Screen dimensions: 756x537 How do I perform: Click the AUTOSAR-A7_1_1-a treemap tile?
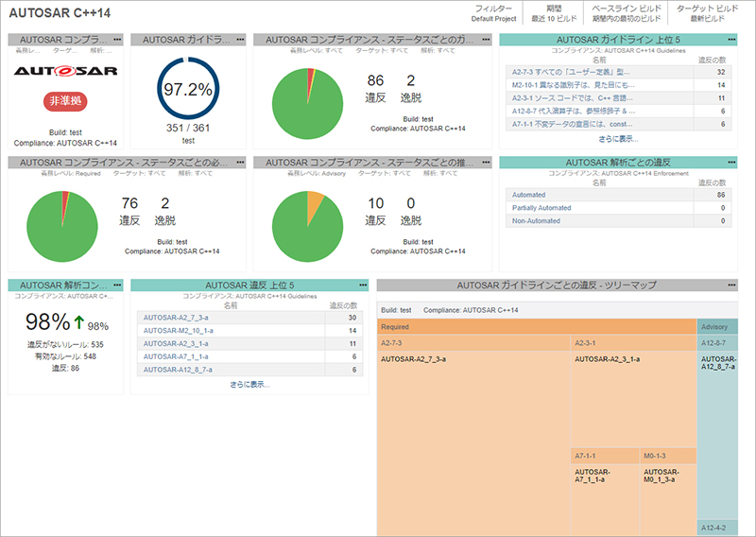(x=605, y=500)
